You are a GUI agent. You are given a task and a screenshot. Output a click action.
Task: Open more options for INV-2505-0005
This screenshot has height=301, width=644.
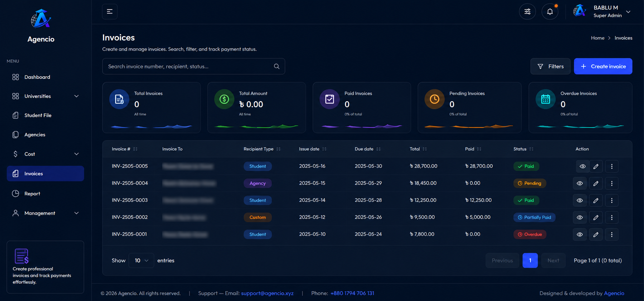click(612, 166)
